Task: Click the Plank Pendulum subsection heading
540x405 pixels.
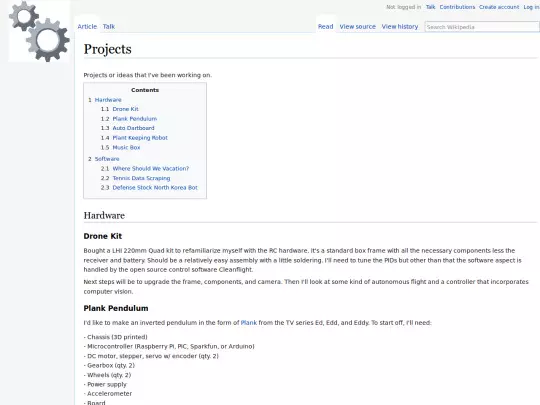Action: coord(116,308)
